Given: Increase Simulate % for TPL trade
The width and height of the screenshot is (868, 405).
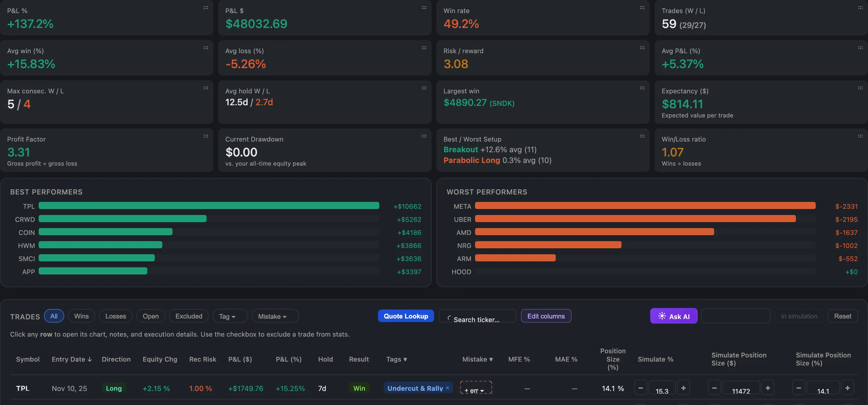Looking at the screenshot, I should pyautogui.click(x=683, y=388).
